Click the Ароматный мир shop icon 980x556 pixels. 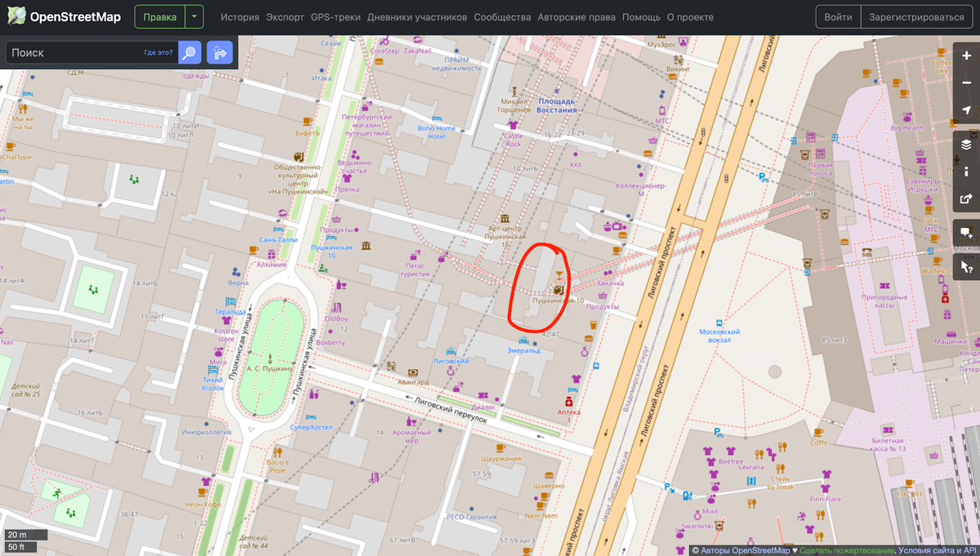pyautogui.click(x=411, y=420)
